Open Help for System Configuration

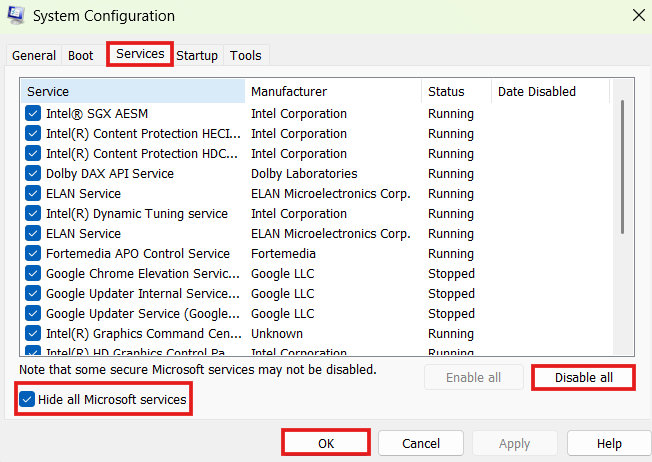point(609,443)
